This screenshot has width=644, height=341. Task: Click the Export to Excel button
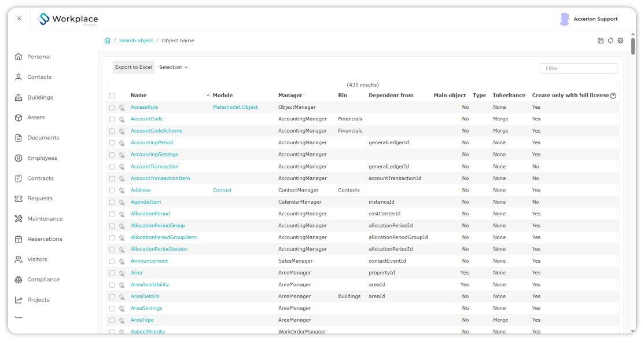pyautogui.click(x=134, y=67)
